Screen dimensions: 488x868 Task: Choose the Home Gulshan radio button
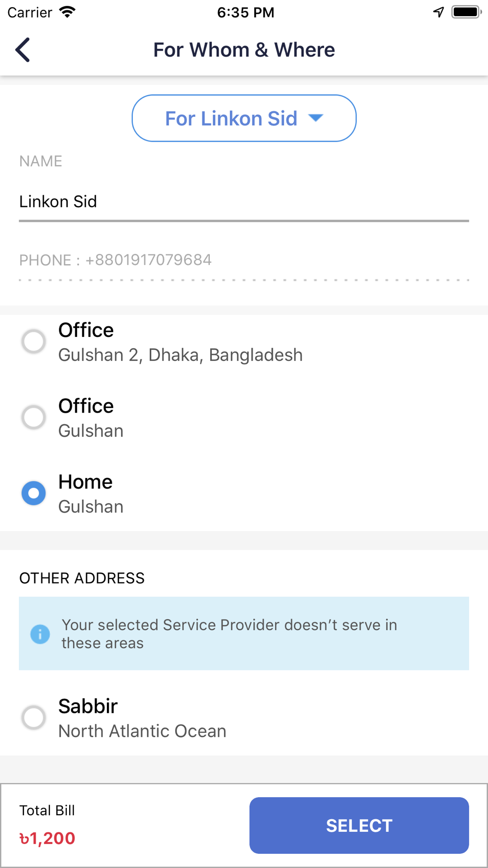click(34, 493)
